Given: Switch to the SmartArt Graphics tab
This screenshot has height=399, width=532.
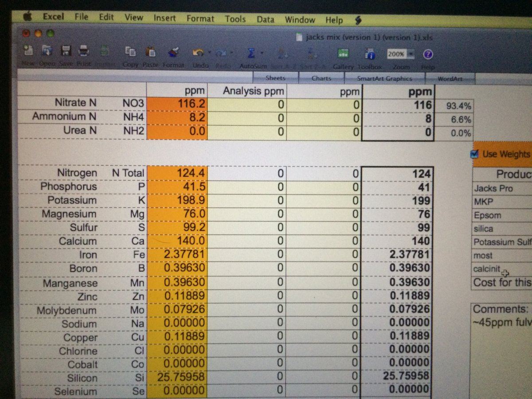Looking at the screenshot, I should (384, 79).
